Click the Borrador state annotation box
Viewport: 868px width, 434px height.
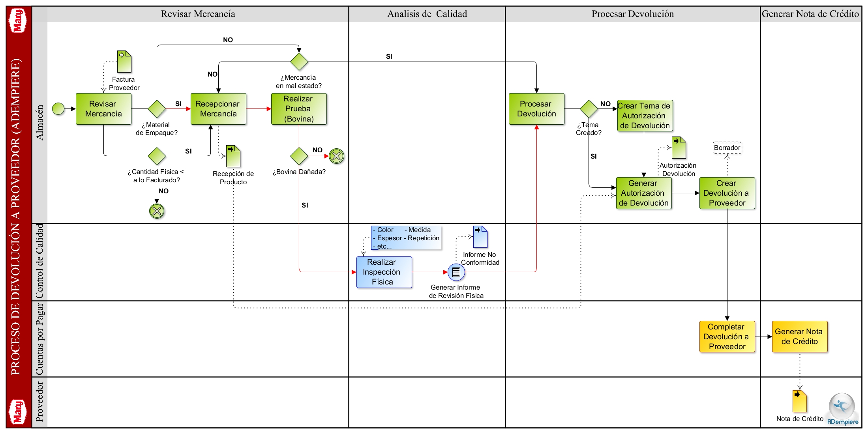(727, 148)
